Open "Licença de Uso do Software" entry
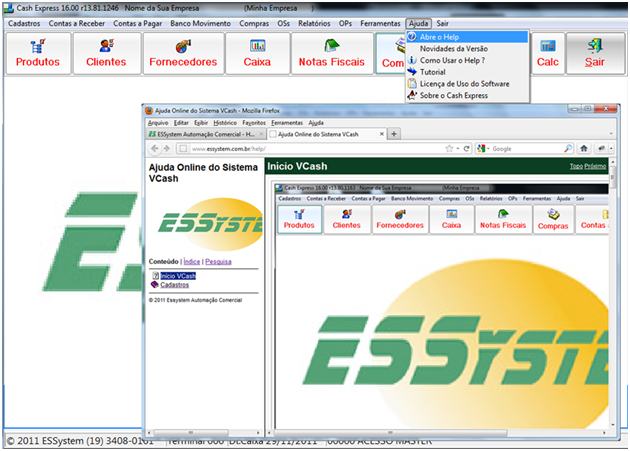 coord(464,83)
